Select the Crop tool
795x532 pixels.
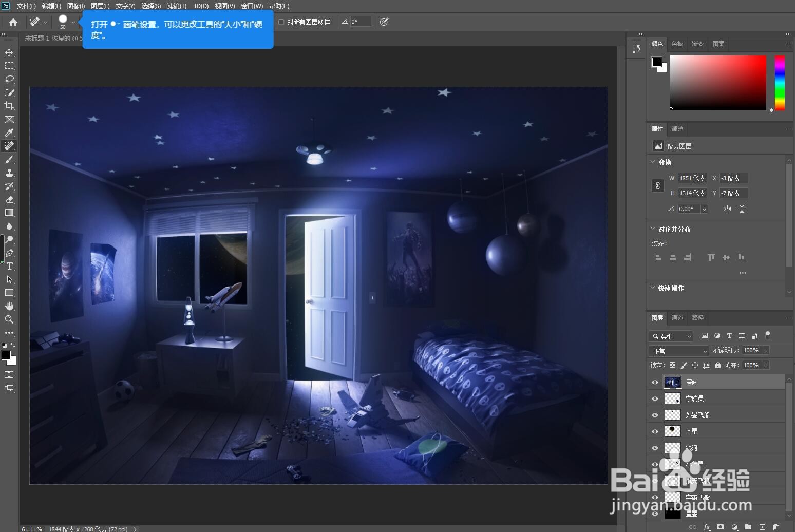(x=9, y=106)
